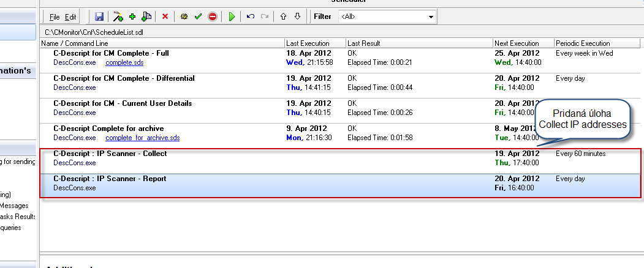644x268 pixels.
Task: Click the Last Execution column header
Action: (x=316, y=43)
